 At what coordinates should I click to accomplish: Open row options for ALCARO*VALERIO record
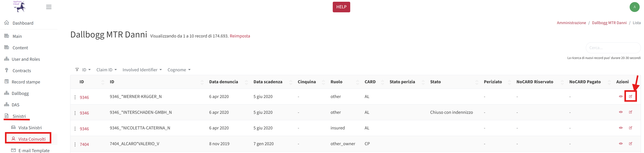(75, 144)
